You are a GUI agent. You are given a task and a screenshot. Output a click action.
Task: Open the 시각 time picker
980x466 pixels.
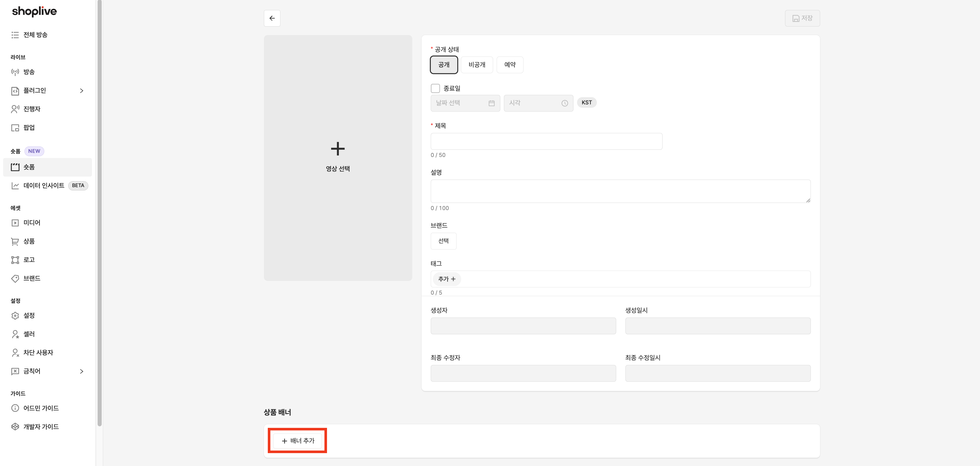pyautogui.click(x=538, y=103)
